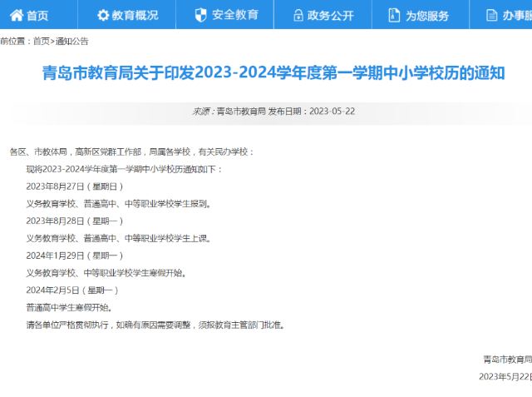Follow the 首页 breadcrumb link

(41, 41)
